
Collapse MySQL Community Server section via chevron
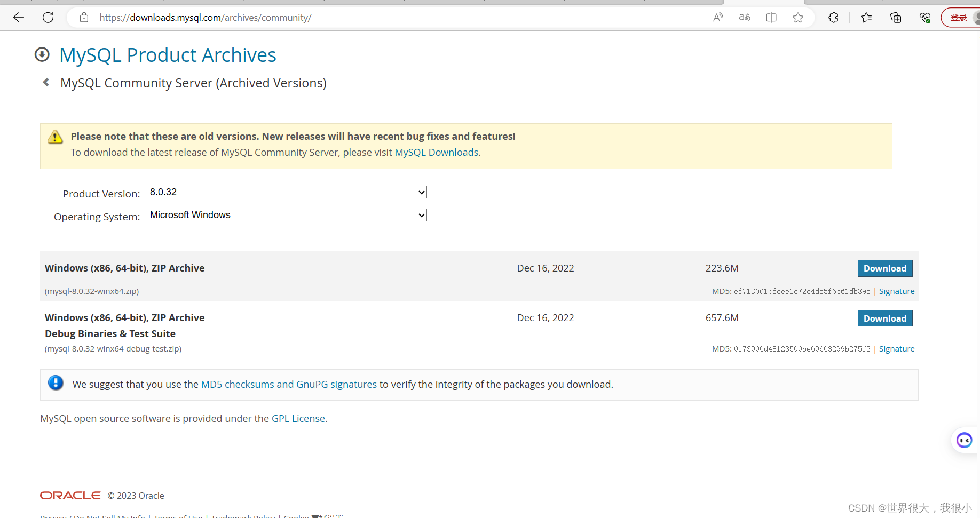(x=46, y=82)
